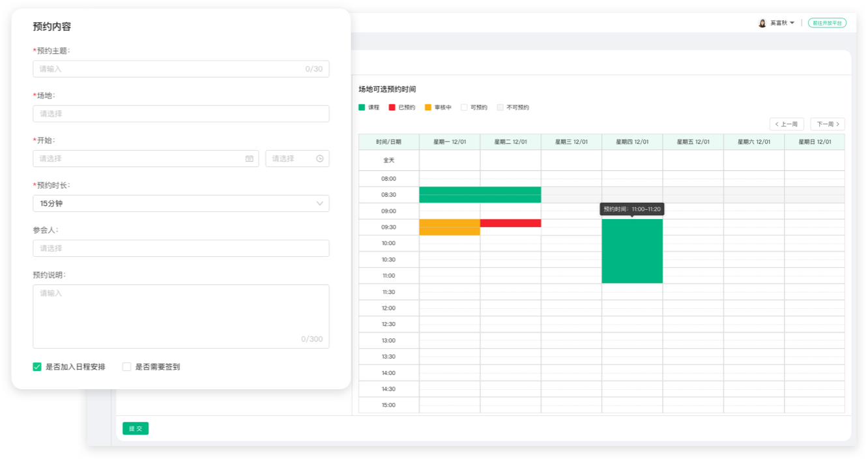Click the green 提交 button
Screen dimensions: 868x459
(136, 428)
